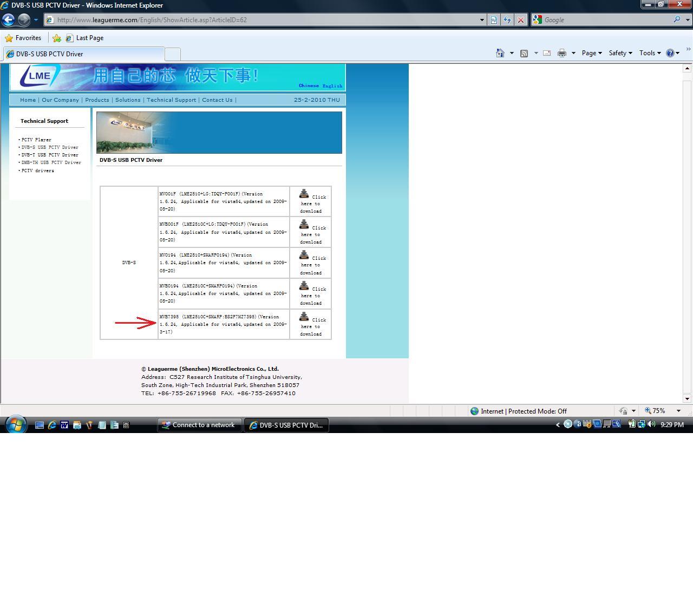Click the zoom magnifier 75% button
693x616 pixels.
tap(655, 411)
